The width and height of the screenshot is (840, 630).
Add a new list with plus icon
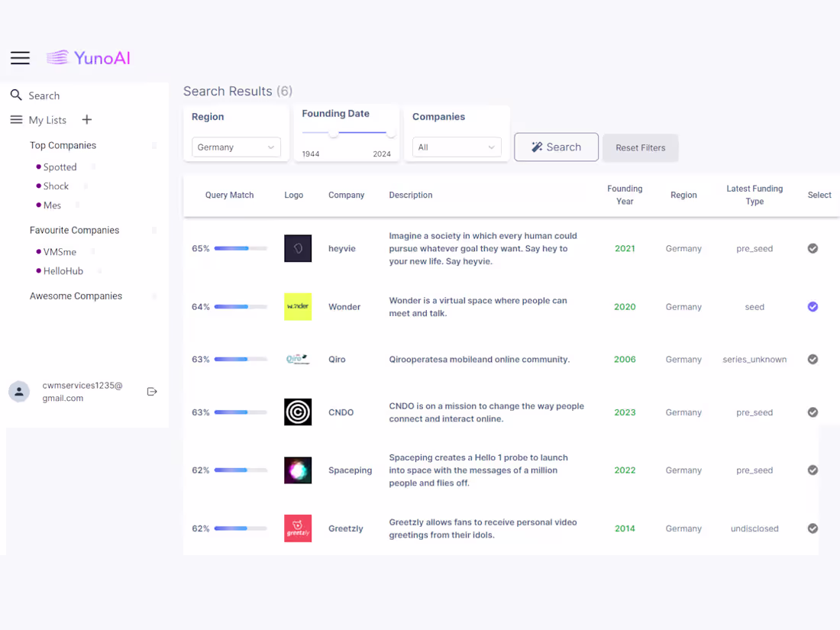coord(87,119)
